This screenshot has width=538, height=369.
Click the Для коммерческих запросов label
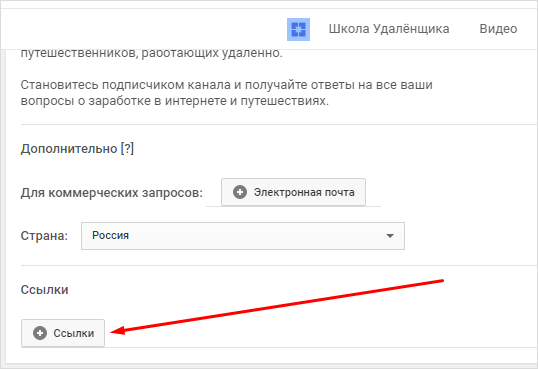[x=112, y=193]
